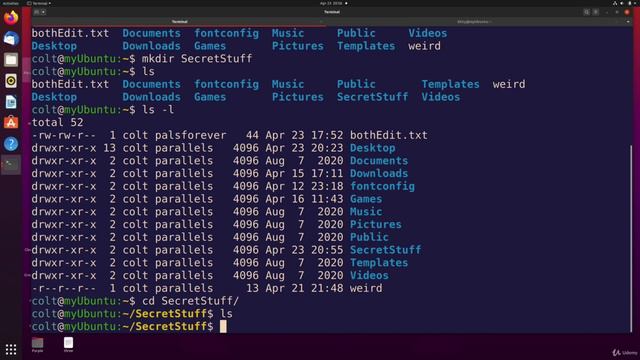
Task: Click 'bothEdit.txt' in the long listing
Action: pos(389,135)
